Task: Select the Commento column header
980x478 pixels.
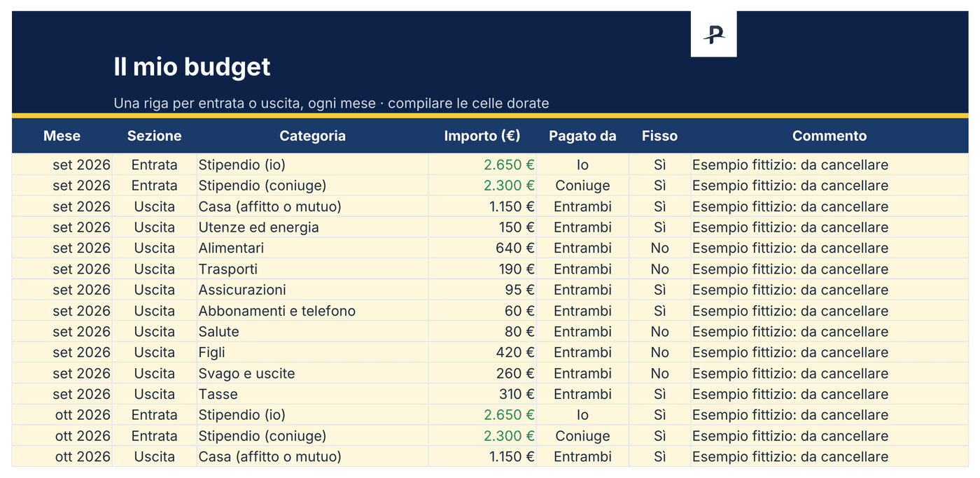Action: coord(829,136)
